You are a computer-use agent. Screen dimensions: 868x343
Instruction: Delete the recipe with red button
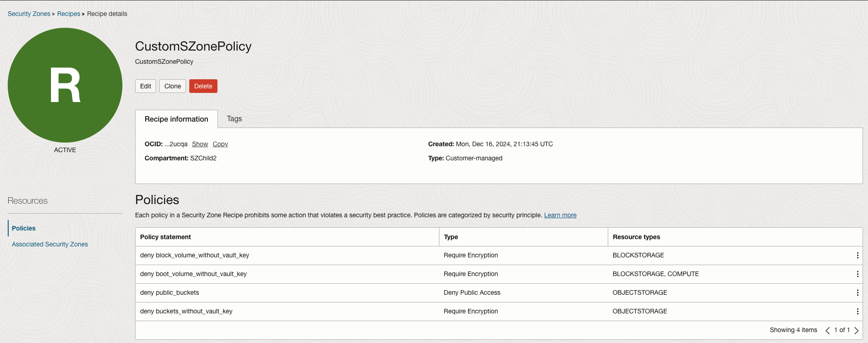click(203, 86)
